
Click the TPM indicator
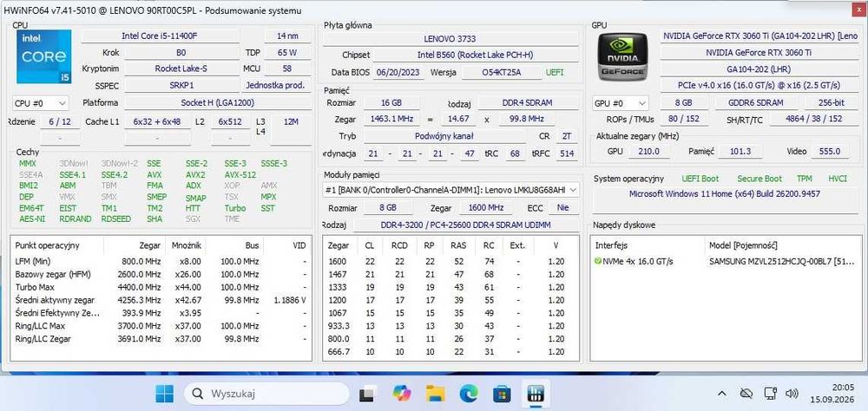click(805, 179)
